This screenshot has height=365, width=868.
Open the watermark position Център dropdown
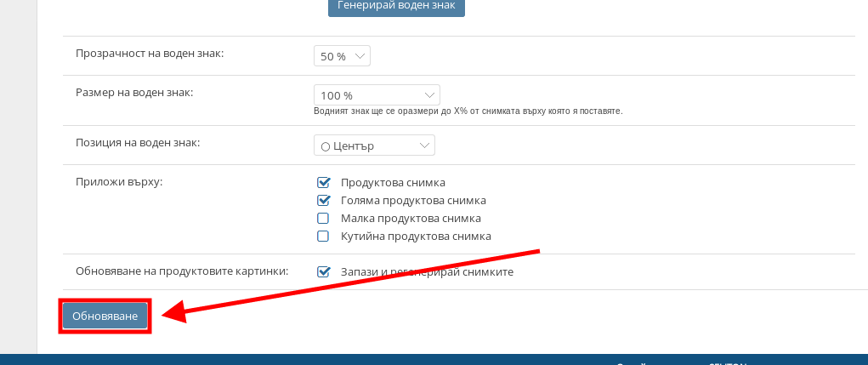pyautogui.click(x=374, y=145)
